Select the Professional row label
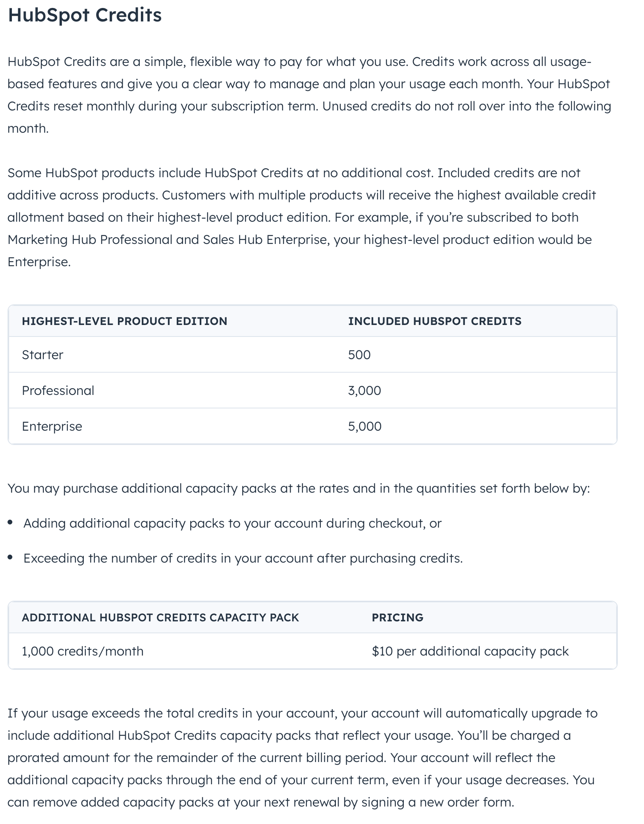Screen dimensions: 644x824 point(58,391)
